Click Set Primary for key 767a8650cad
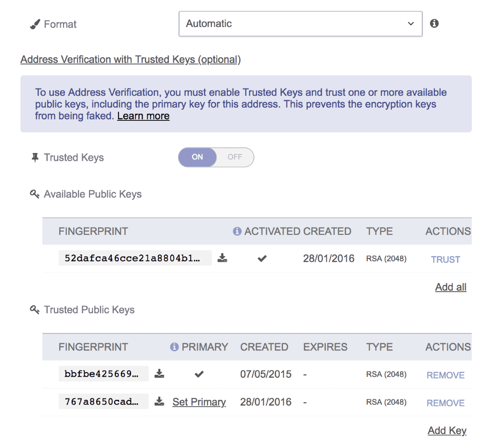The height and width of the screenshot is (448, 493). pyautogui.click(x=199, y=402)
